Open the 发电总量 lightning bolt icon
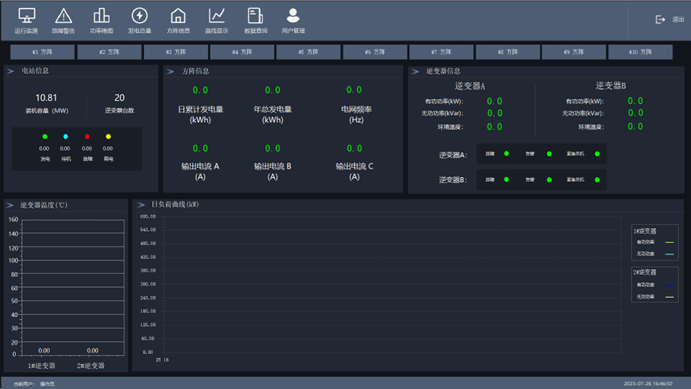The image size is (691, 389). (x=140, y=16)
